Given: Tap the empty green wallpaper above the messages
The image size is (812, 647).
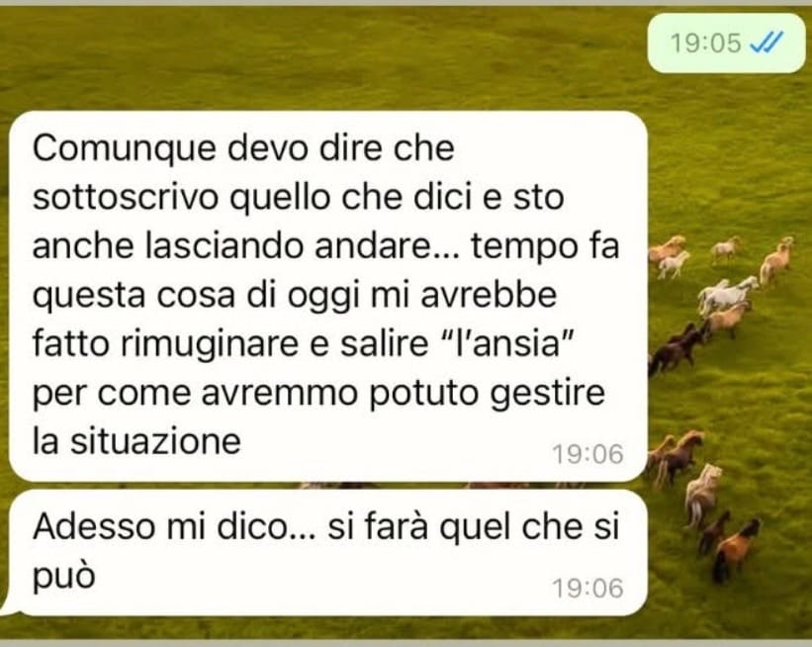Looking at the screenshot, I should pyautogui.click(x=321, y=57).
